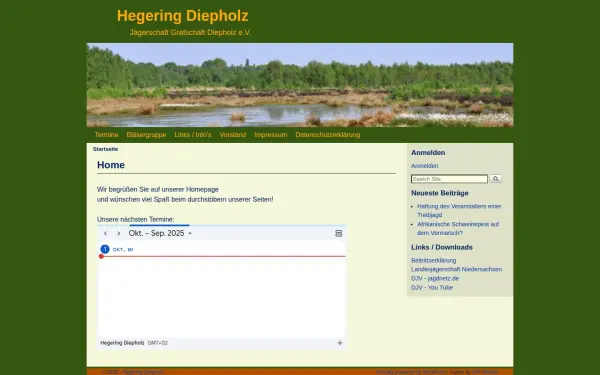Open the Vorstand menu item
Screen dimensions: 600x375
click(233, 135)
